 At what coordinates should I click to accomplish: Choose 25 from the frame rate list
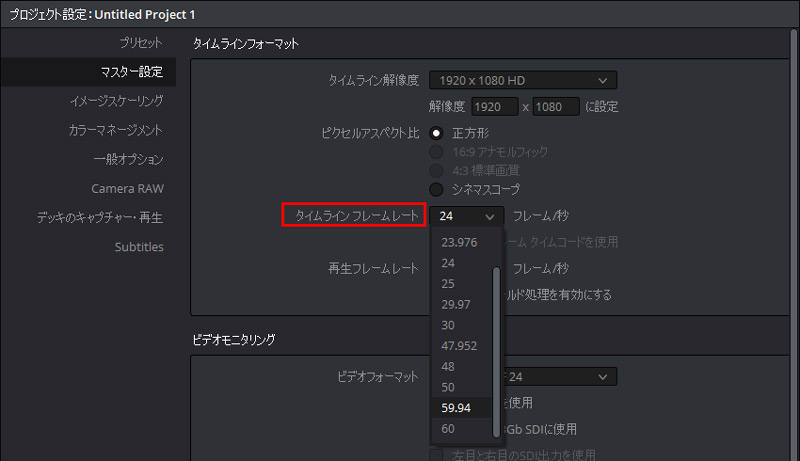pyautogui.click(x=462, y=284)
